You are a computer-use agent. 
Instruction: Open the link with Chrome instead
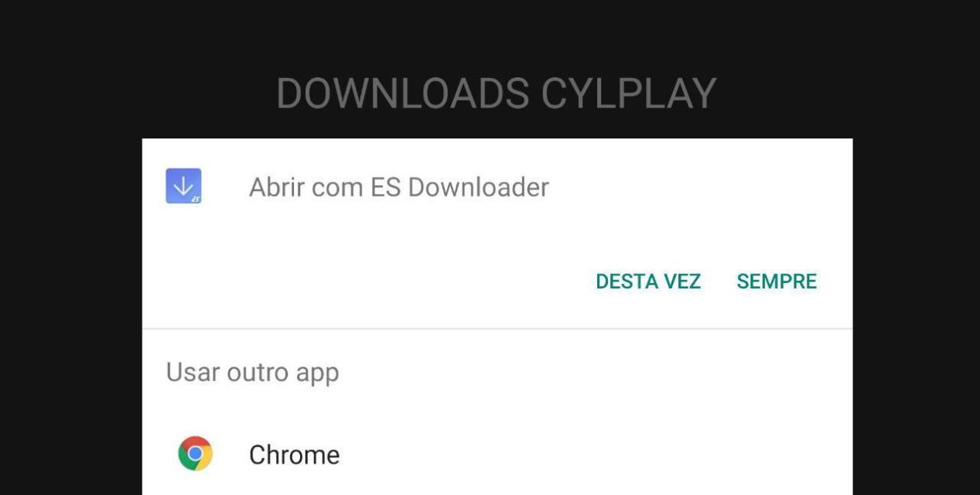[x=497, y=454]
